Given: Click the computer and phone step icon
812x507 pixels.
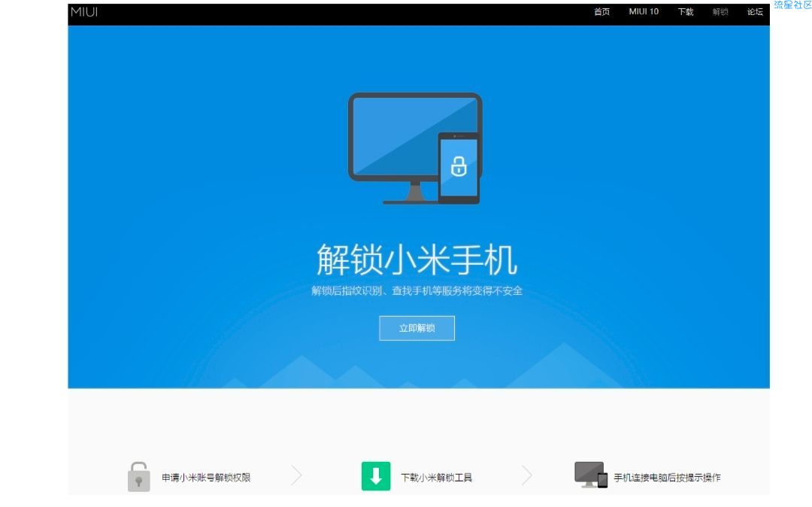Looking at the screenshot, I should [591, 475].
